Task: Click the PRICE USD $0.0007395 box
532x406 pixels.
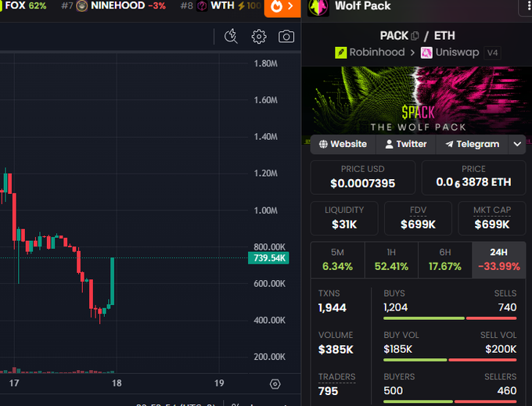Action: point(363,178)
